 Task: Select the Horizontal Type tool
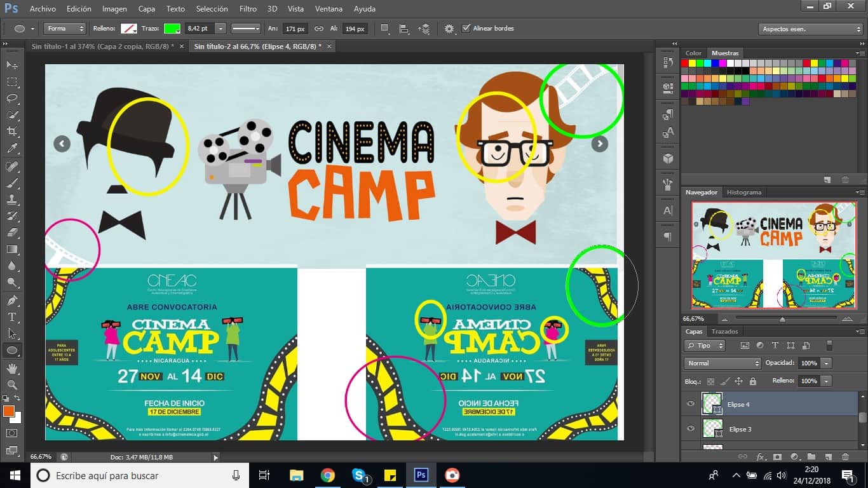(12, 317)
